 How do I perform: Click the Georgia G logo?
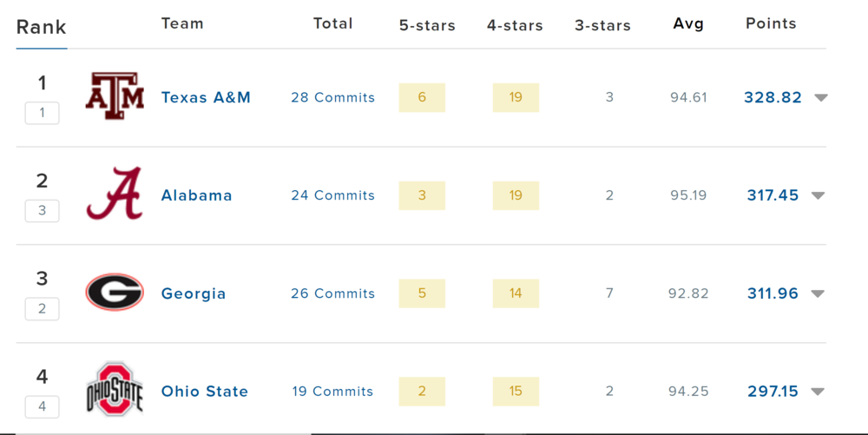tap(115, 293)
